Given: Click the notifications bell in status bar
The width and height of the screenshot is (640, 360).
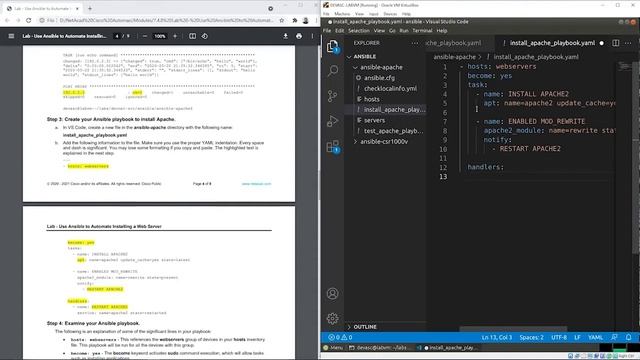Looking at the screenshot, I should click(x=629, y=337).
